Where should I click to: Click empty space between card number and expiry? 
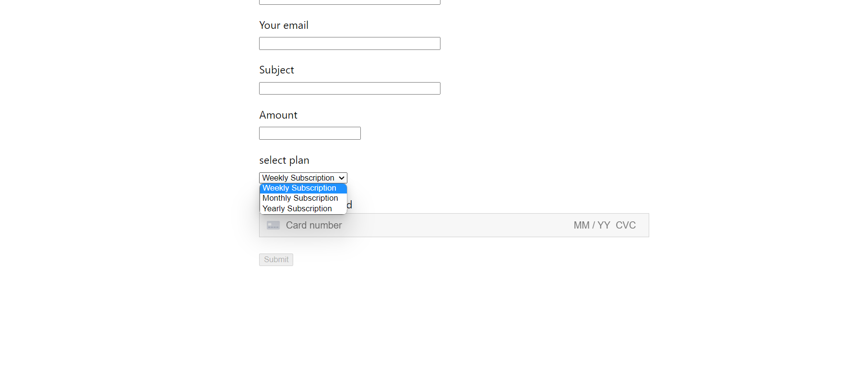(x=456, y=225)
